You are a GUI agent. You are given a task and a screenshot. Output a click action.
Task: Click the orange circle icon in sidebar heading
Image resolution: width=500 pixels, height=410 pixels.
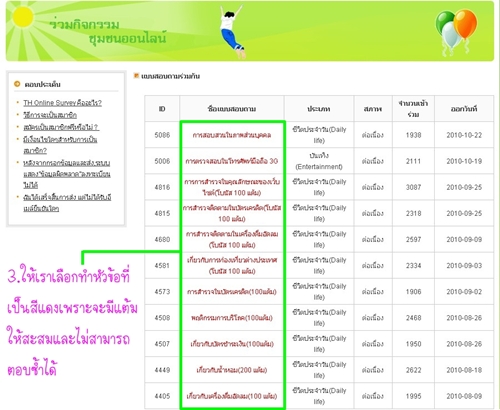(17, 84)
